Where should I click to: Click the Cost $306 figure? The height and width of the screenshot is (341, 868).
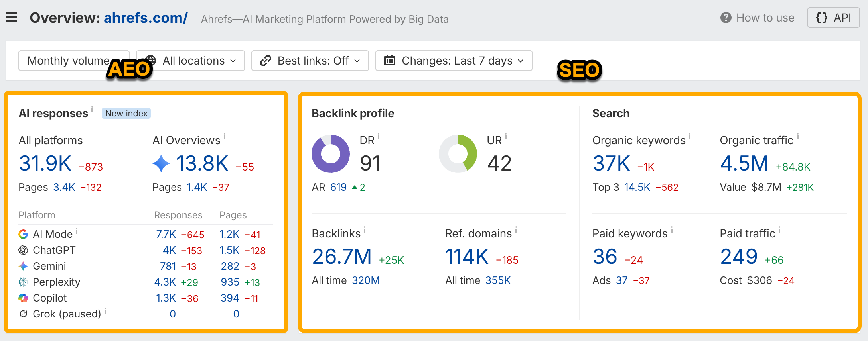[759, 280]
